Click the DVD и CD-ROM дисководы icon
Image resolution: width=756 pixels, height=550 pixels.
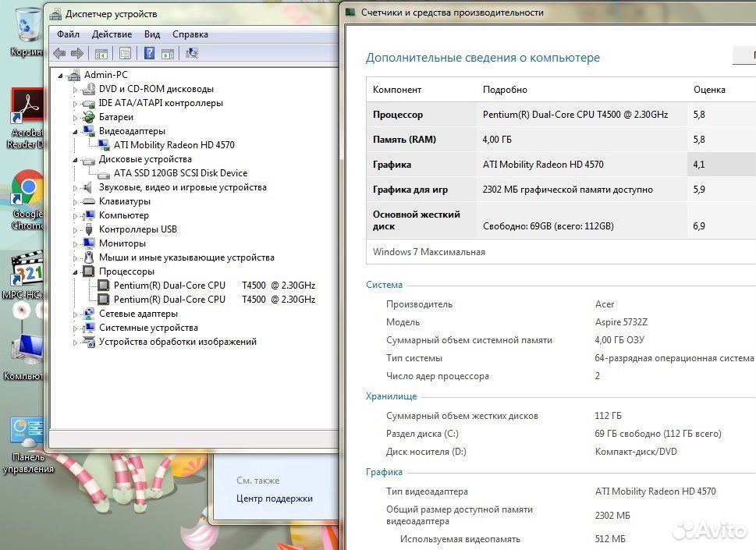click(x=89, y=89)
